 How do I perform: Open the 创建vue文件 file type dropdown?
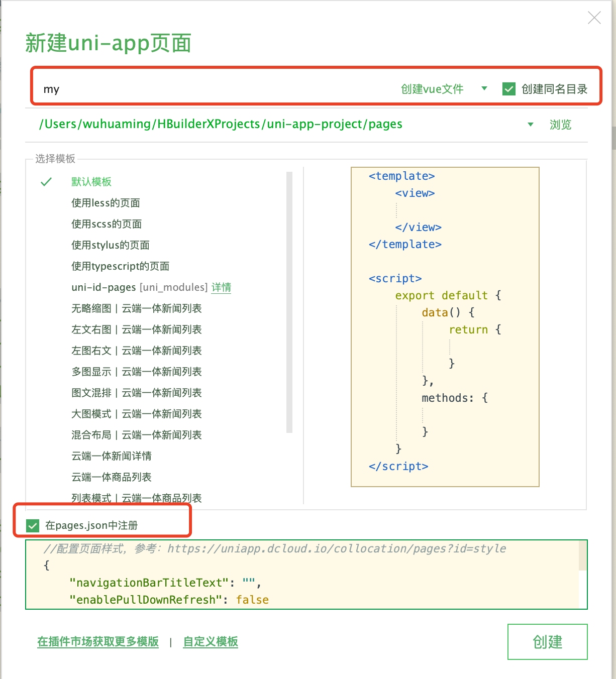point(444,89)
